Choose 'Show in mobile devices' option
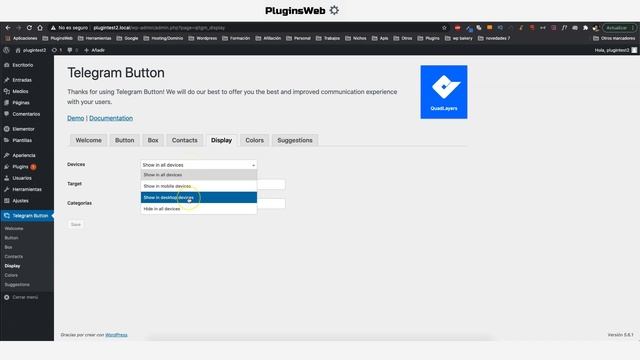This screenshot has height=360, width=640. click(x=199, y=186)
